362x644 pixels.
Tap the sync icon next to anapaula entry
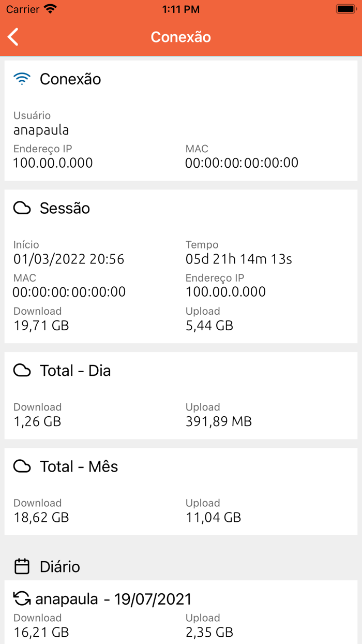click(22, 599)
